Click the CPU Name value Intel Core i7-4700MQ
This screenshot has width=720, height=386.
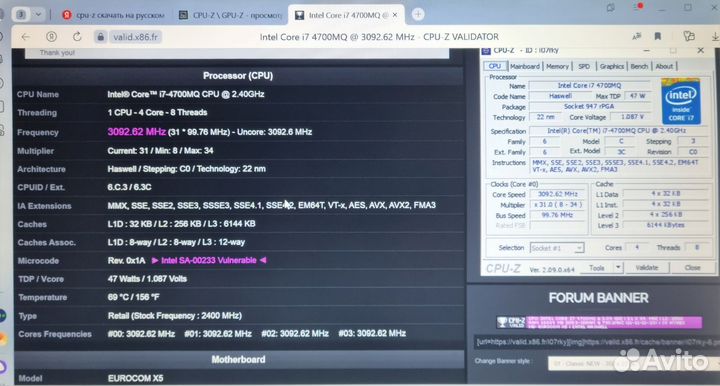[x=186, y=94]
